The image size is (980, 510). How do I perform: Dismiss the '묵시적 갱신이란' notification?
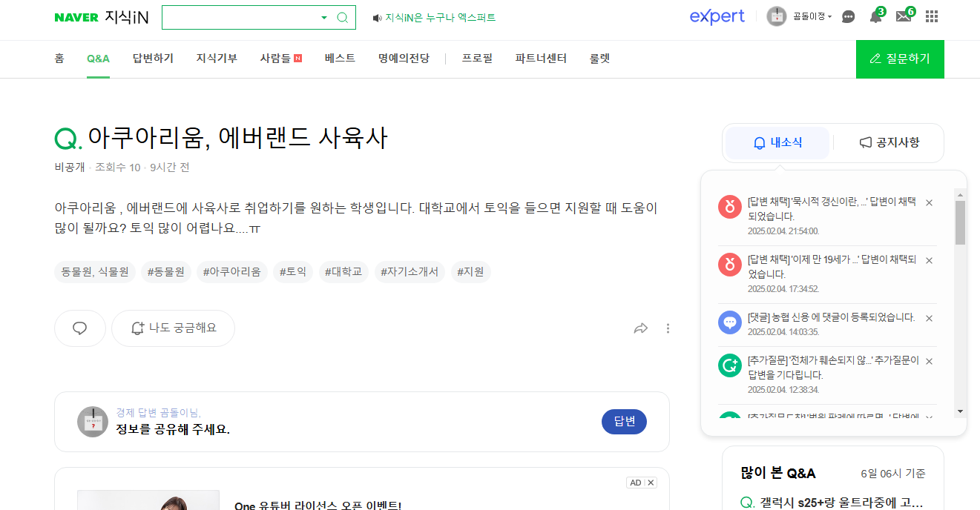929,202
